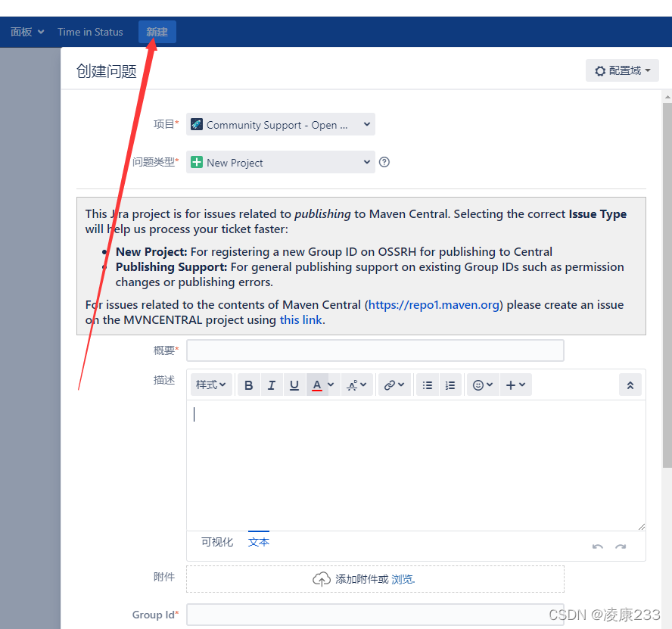Click the help question mark icon
Image resolution: width=672 pixels, height=629 pixels.
[x=384, y=162]
